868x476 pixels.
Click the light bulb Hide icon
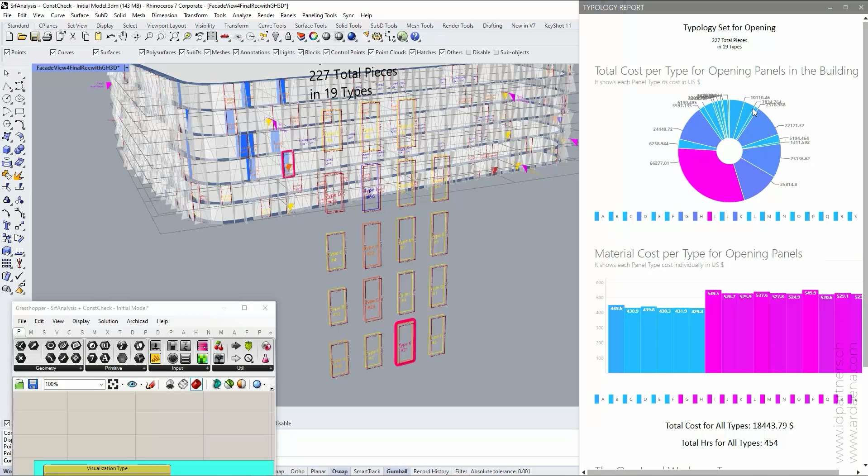click(276, 37)
